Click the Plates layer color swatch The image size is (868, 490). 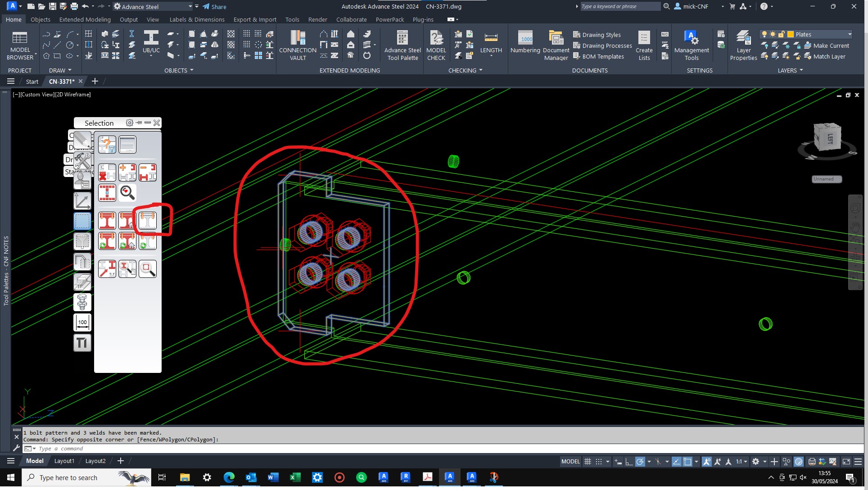coord(791,34)
